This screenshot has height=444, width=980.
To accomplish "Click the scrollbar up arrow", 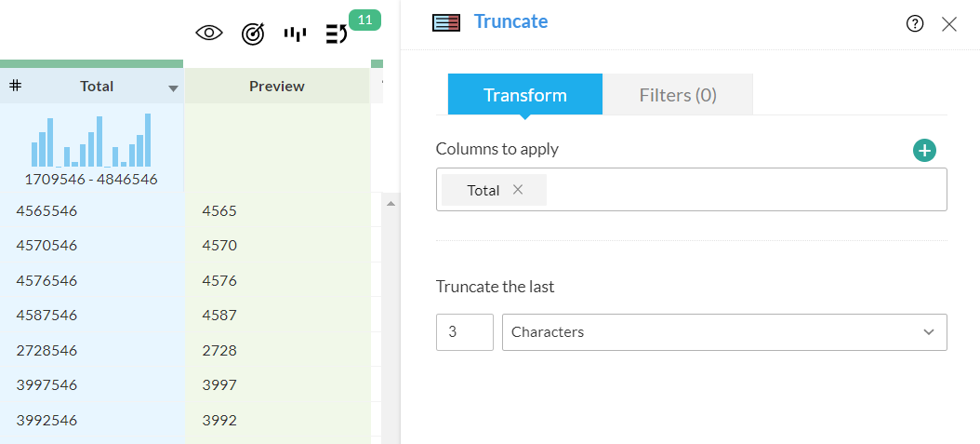I will pos(391,204).
